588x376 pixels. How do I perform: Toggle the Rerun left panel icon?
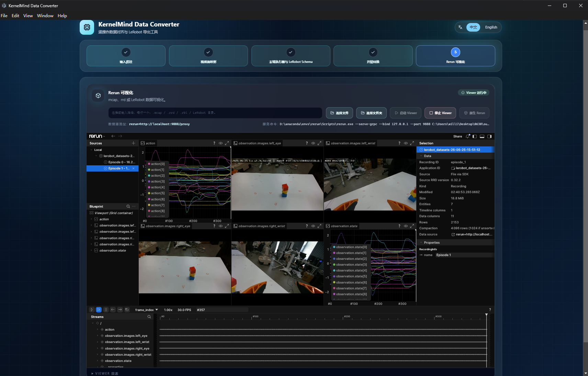coord(475,136)
